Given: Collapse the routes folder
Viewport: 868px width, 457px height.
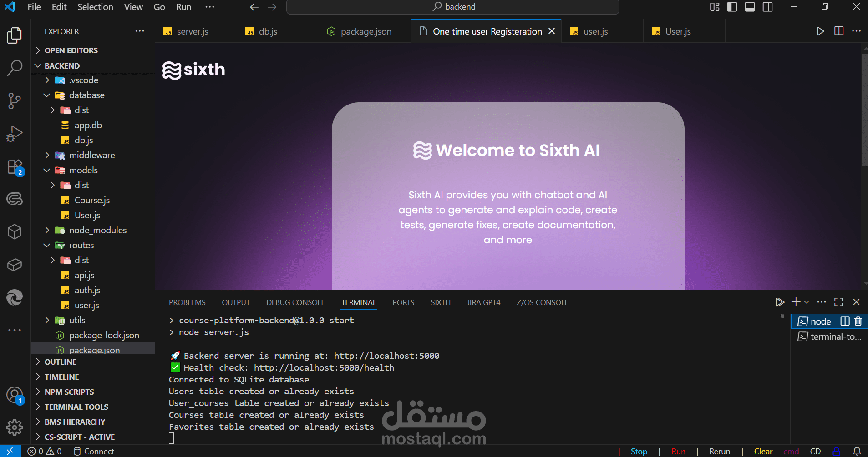Looking at the screenshot, I should 93,245.
